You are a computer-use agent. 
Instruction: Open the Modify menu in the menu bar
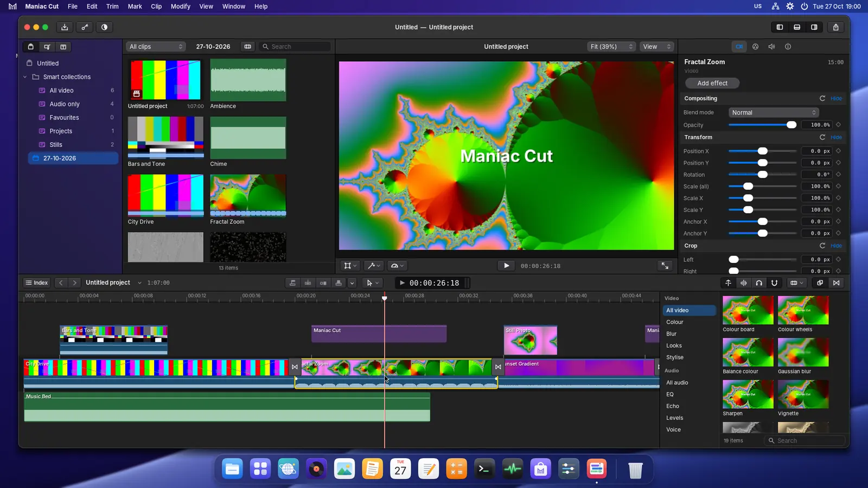click(x=180, y=7)
